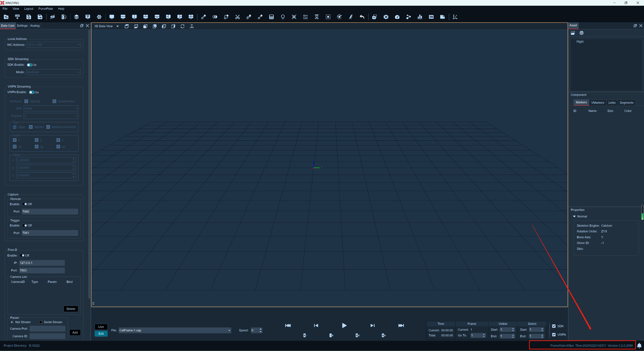644x351 pixels.
Task: Click the scissors cut tool icon
Action: pyautogui.click(x=237, y=17)
